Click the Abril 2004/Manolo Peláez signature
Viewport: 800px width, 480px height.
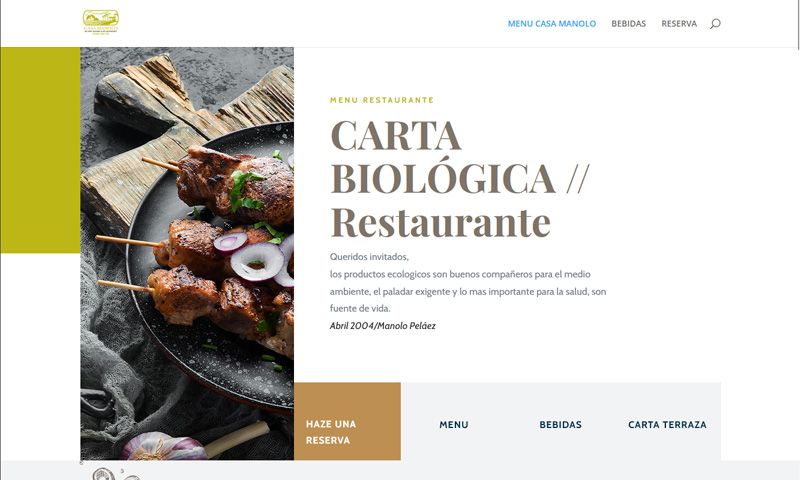[383, 325]
